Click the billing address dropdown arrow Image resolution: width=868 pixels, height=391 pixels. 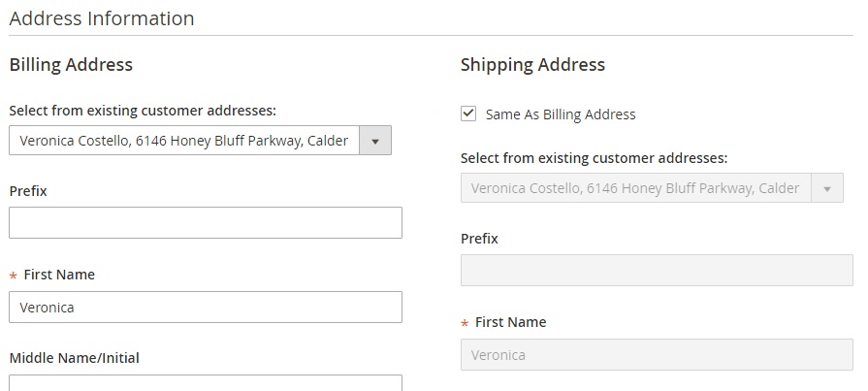coord(375,141)
